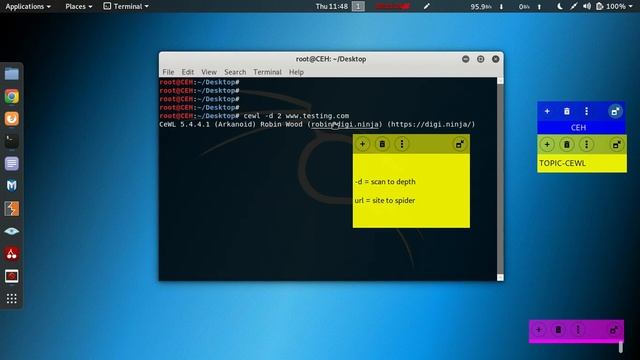The height and width of the screenshot is (360, 640).
Task: Launch Chrome from the dock
Action: [x=11, y=96]
